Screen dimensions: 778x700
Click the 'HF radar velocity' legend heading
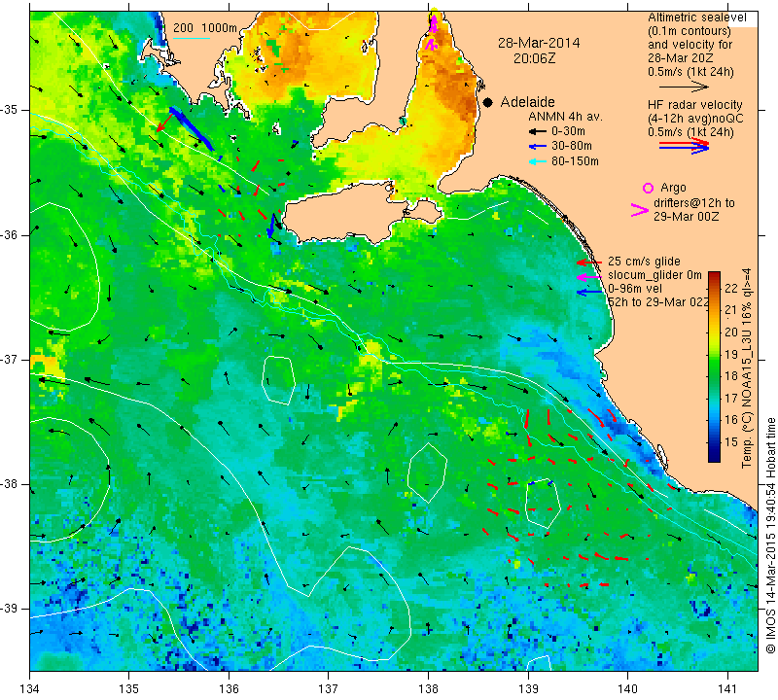[694, 105]
